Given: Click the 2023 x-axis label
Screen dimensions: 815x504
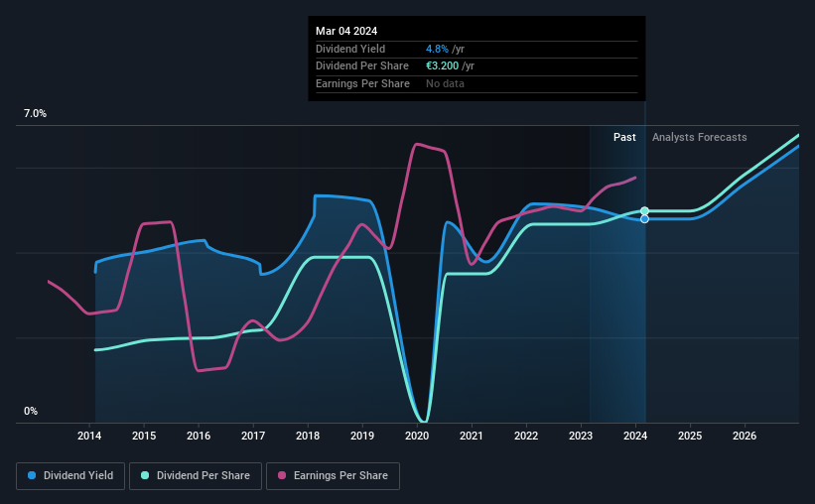Looking at the screenshot, I should click(x=581, y=436).
